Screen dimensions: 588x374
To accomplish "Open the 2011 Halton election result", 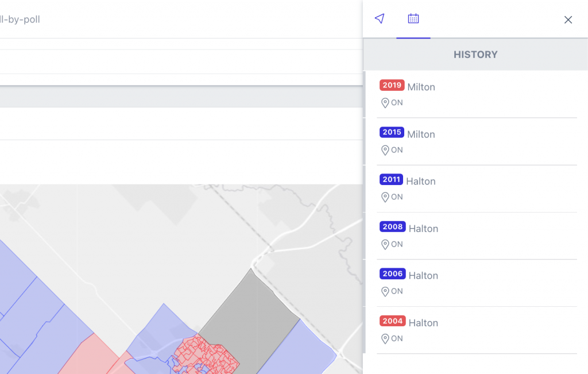I will pyautogui.click(x=420, y=182).
